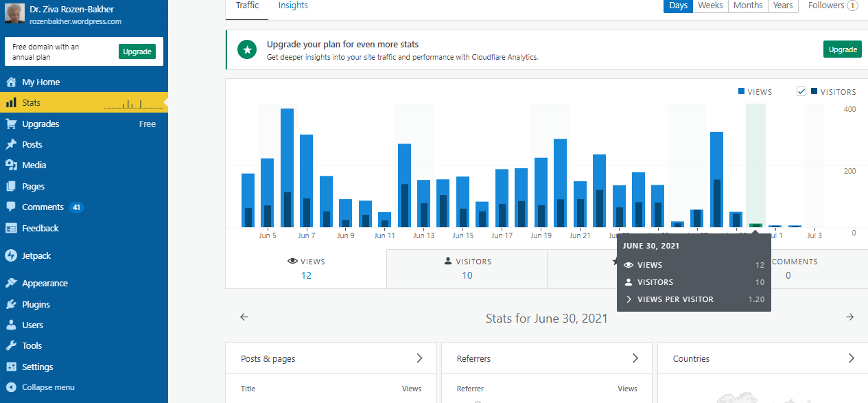This screenshot has width=868, height=403.
Task: Click the Jetpack lightning icon
Action: pyautogui.click(x=11, y=255)
